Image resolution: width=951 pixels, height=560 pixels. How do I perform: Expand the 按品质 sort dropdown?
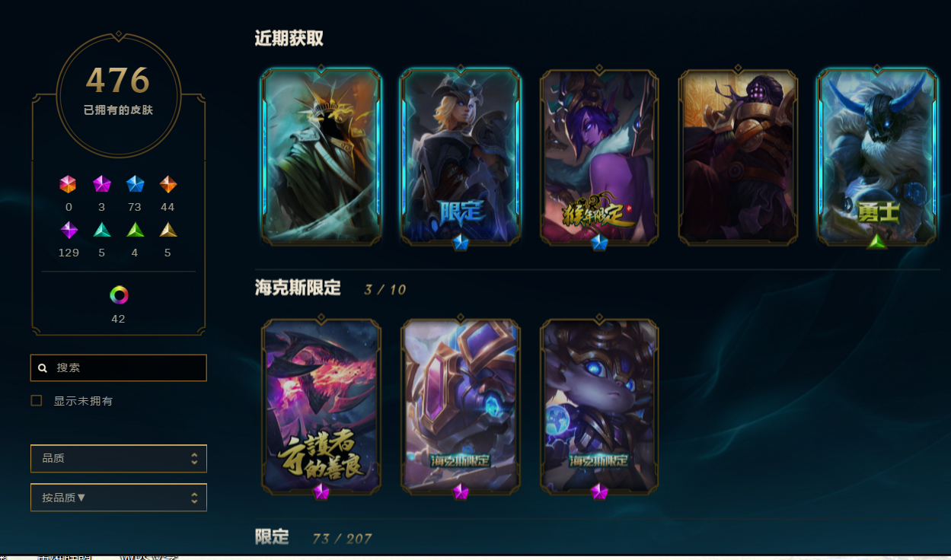coord(119,498)
